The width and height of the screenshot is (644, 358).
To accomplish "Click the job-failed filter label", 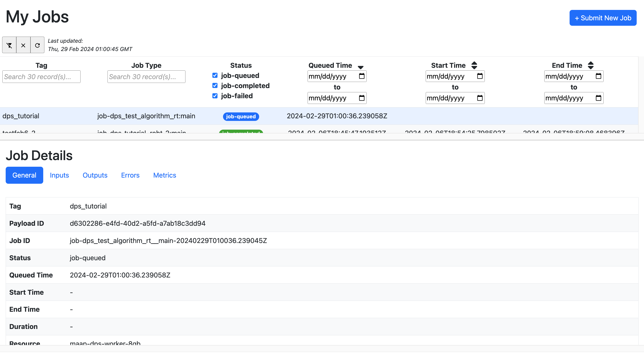I will (237, 96).
